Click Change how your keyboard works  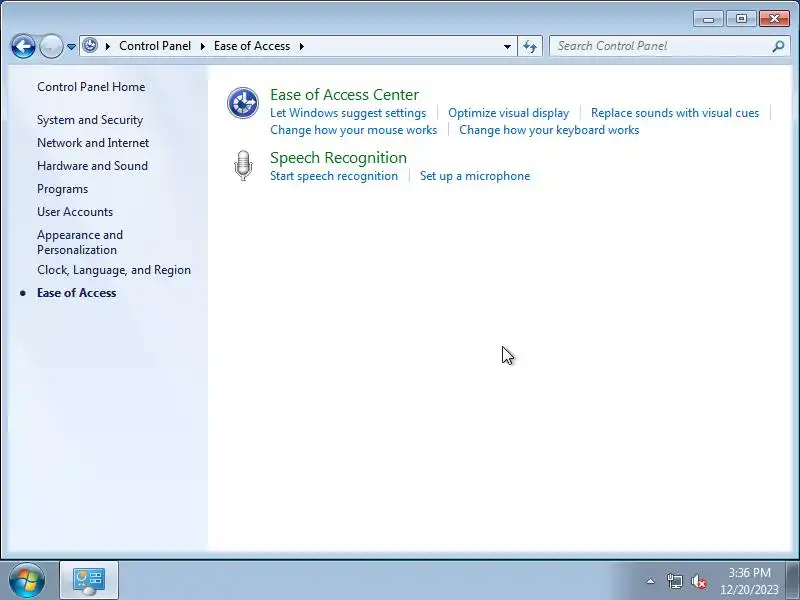coord(549,130)
